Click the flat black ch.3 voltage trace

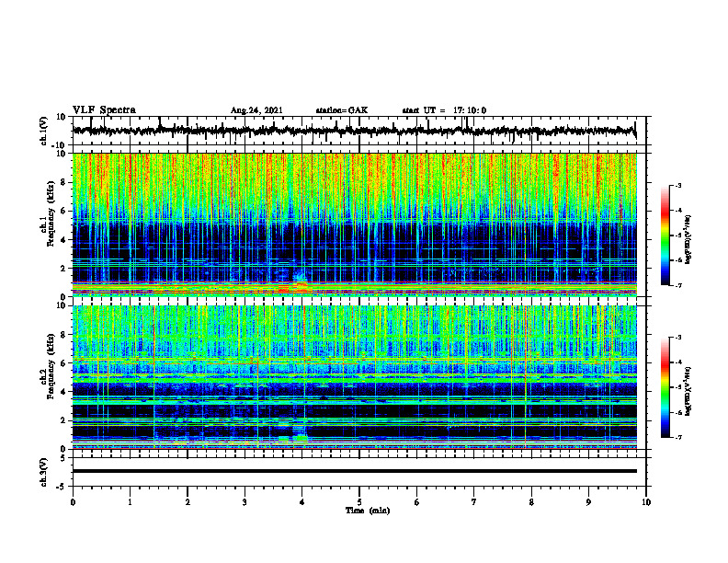pos(354,471)
